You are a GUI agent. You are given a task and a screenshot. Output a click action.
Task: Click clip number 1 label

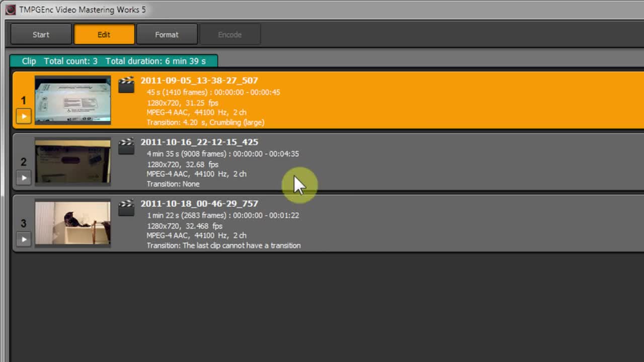pyautogui.click(x=23, y=101)
